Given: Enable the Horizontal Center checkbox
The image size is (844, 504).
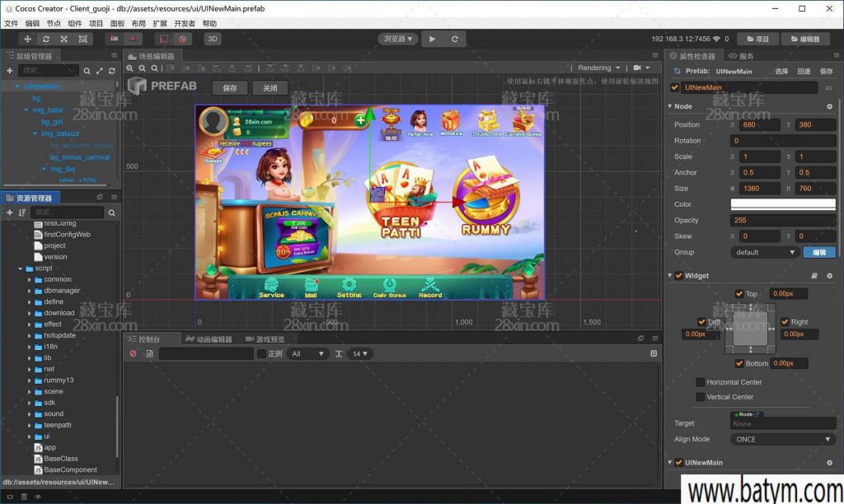Looking at the screenshot, I should 701,382.
